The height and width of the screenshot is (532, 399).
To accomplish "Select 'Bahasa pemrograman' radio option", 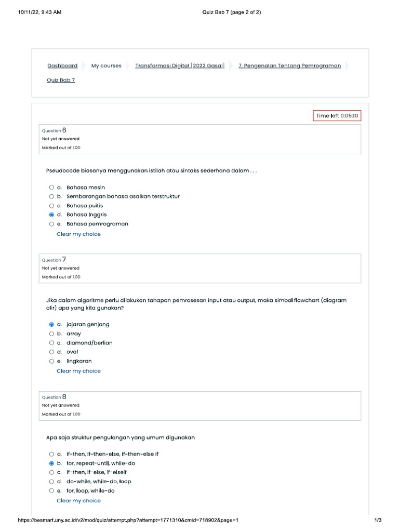I will pyautogui.click(x=51, y=224).
